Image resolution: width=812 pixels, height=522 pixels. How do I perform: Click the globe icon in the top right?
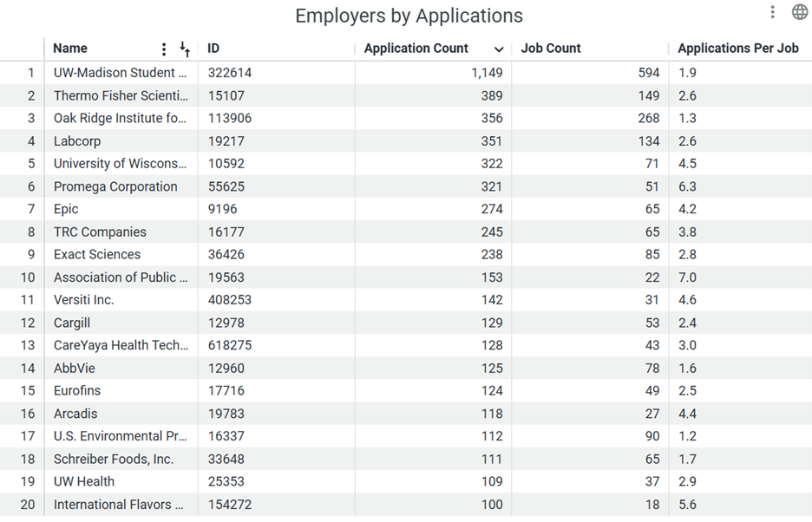pyautogui.click(x=799, y=12)
